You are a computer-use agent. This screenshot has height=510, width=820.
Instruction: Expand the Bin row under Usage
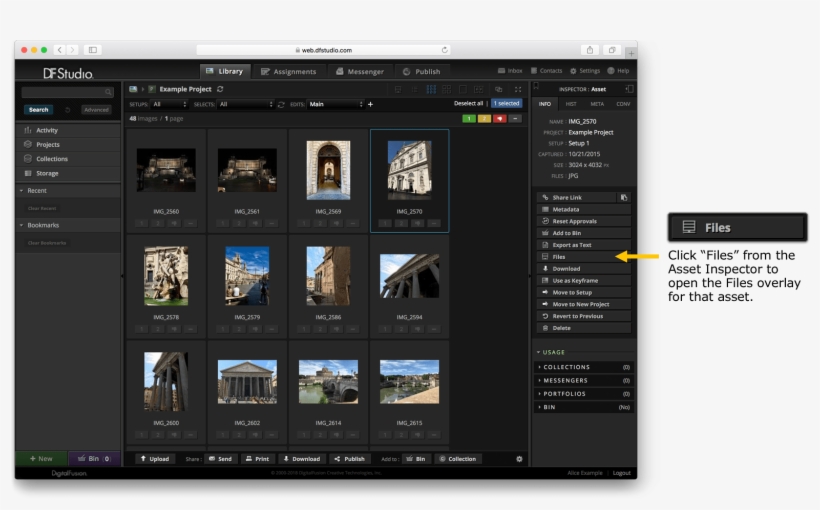584,407
